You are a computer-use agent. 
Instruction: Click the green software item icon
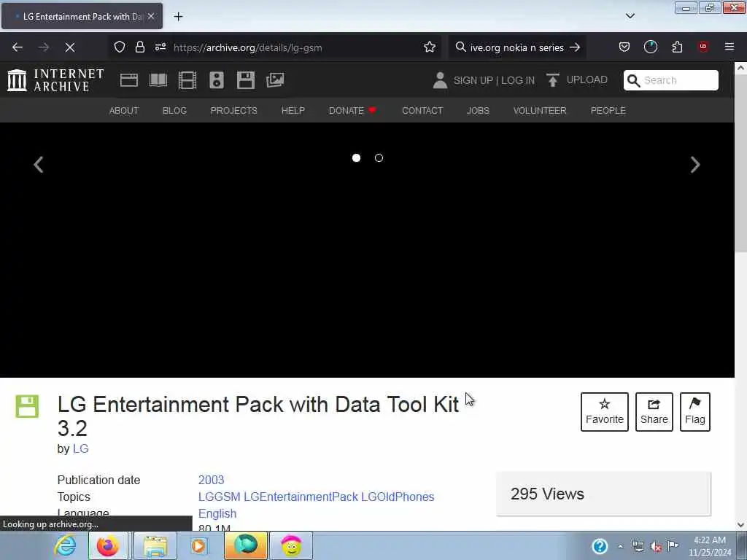[x=27, y=406]
